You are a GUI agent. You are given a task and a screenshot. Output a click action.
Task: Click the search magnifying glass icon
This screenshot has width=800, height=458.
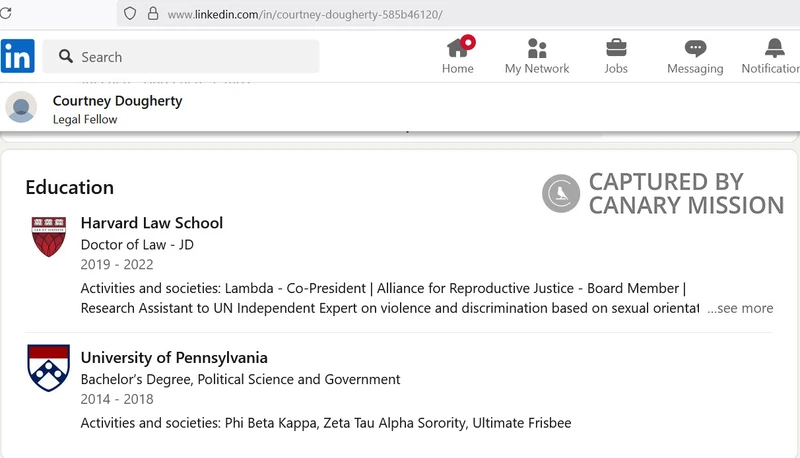point(66,57)
